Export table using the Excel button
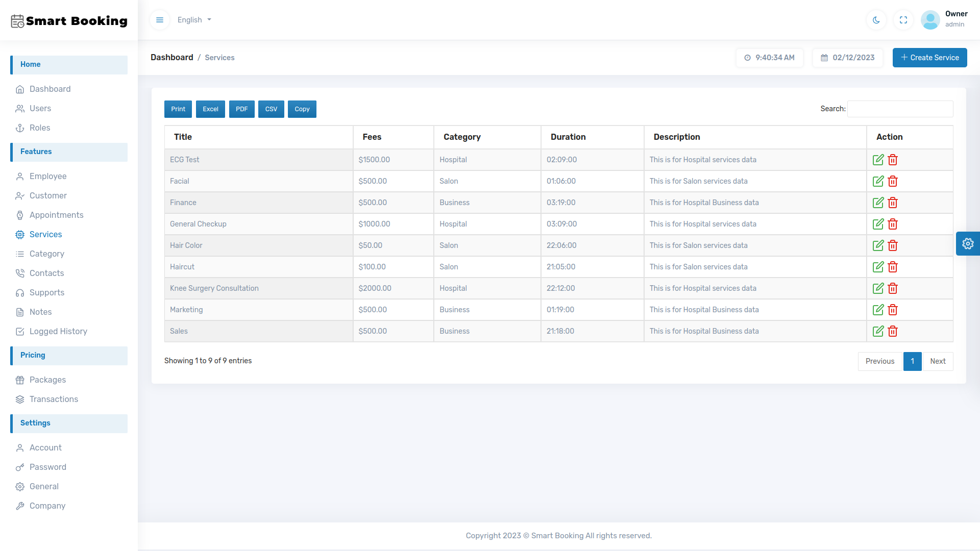Viewport: 980px width, 551px height. (210, 109)
